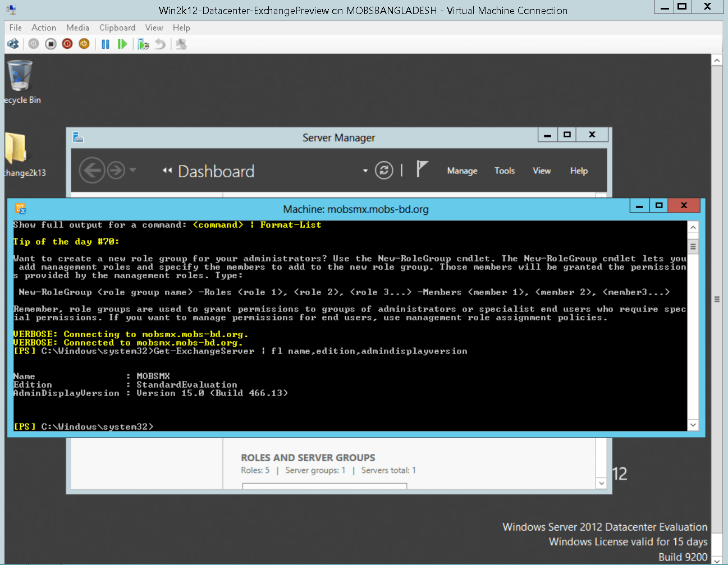This screenshot has width=728, height=565.
Task: Click the shell scrollbar up arrow
Action: pos(693,227)
